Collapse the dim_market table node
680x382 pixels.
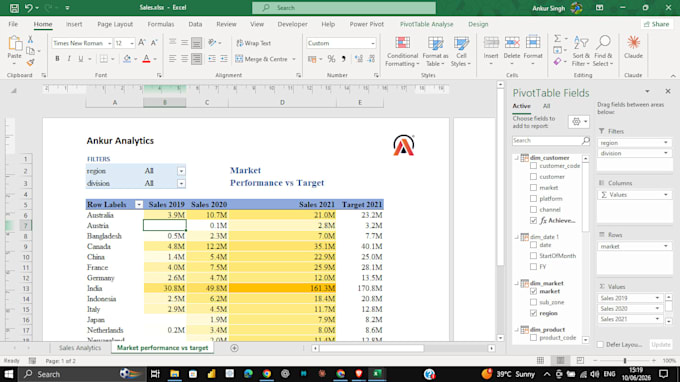coord(517,283)
